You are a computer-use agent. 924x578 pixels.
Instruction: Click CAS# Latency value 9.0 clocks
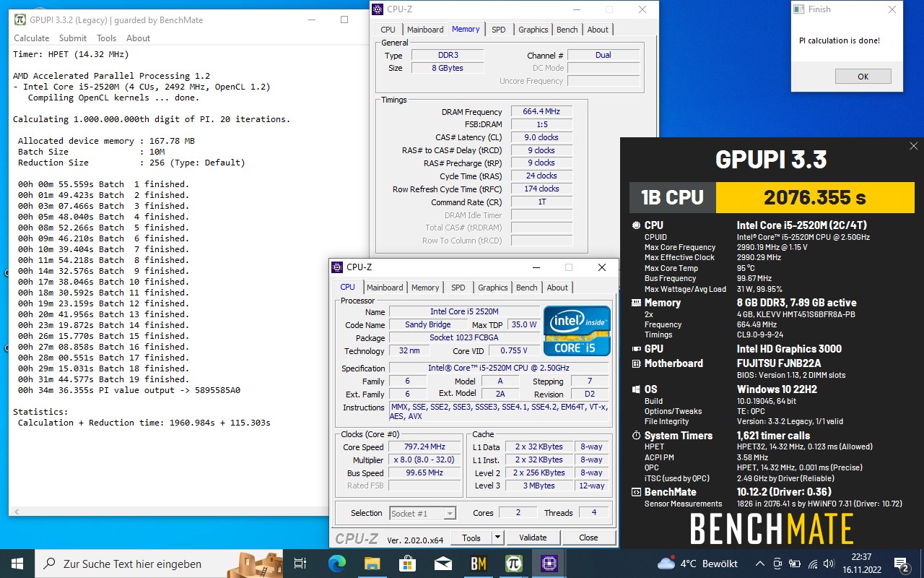(541, 137)
